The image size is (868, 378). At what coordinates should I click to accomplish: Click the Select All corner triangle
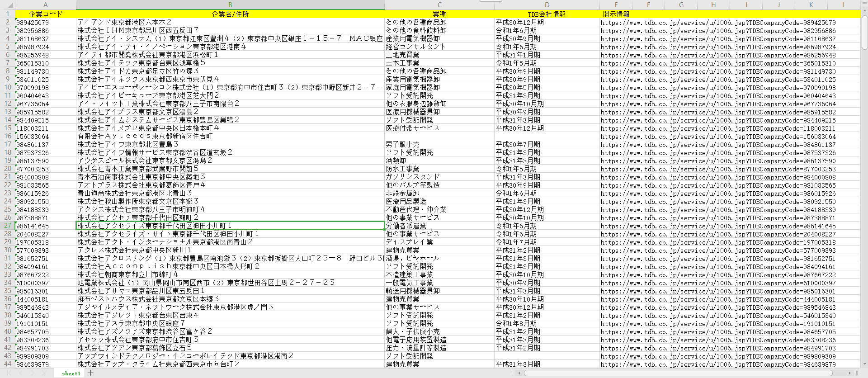click(7, 5)
